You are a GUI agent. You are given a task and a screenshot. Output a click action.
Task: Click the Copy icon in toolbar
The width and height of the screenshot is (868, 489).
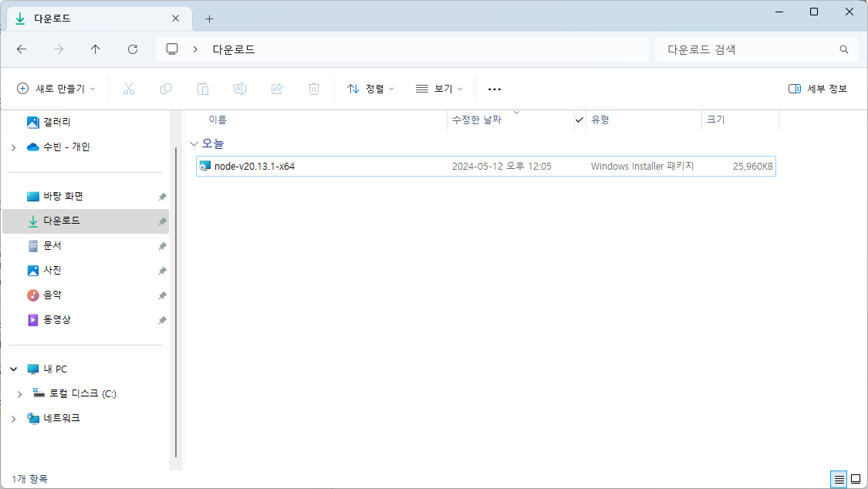pyautogui.click(x=166, y=89)
